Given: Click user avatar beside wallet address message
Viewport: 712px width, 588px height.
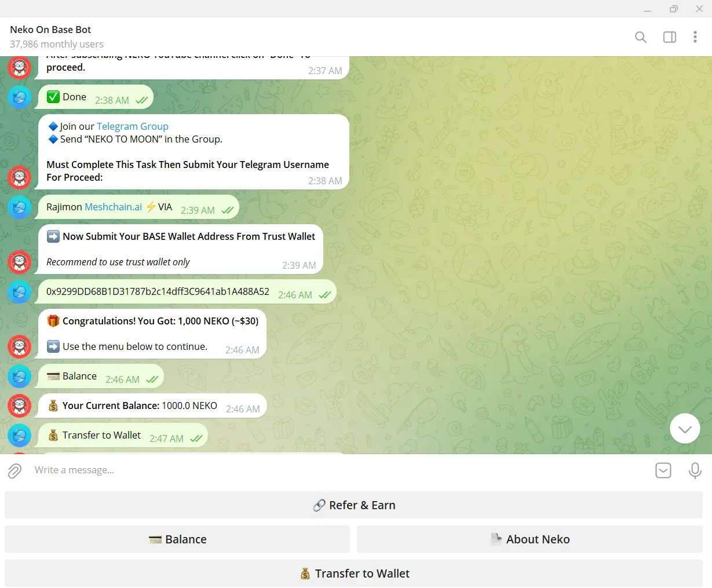Looking at the screenshot, I should (x=19, y=291).
